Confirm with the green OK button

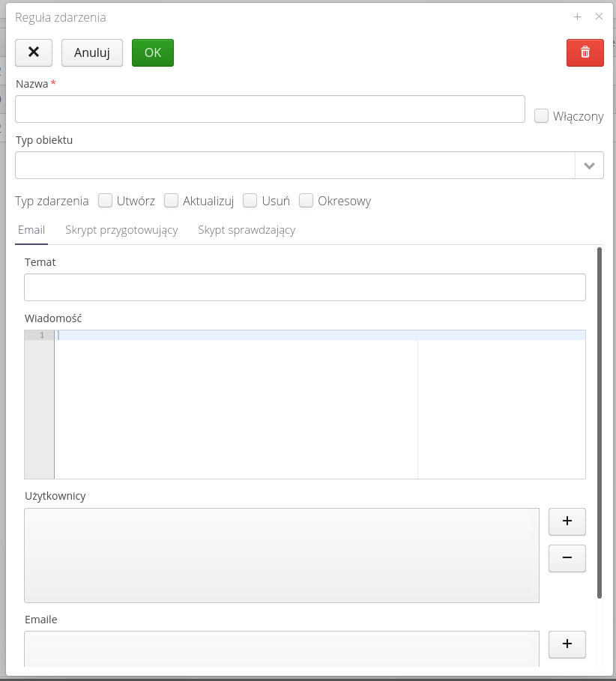coord(153,52)
